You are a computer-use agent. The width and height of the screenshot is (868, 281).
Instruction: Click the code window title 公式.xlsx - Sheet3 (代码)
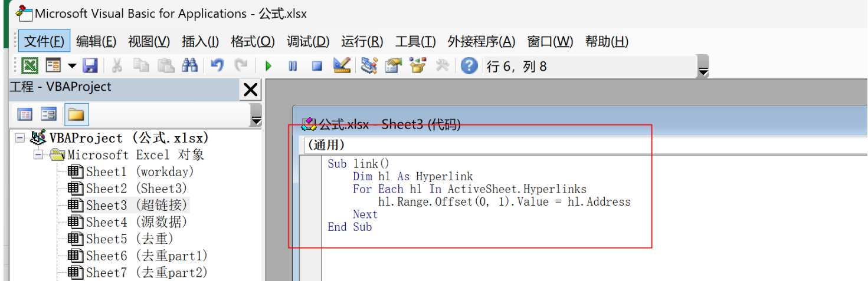[x=389, y=124]
